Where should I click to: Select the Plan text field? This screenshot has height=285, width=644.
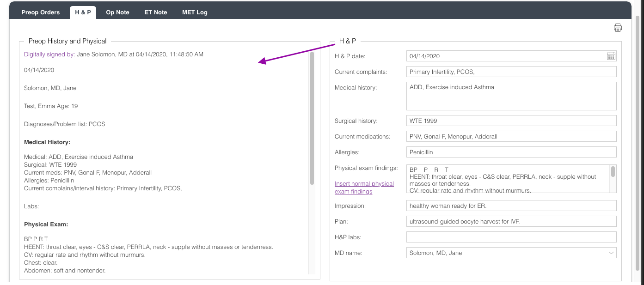coord(511,221)
